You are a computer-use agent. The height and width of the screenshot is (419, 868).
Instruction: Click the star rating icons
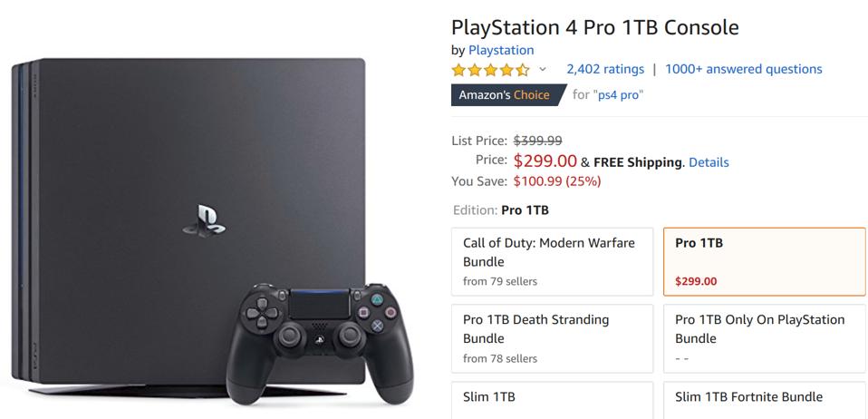pos(490,70)
